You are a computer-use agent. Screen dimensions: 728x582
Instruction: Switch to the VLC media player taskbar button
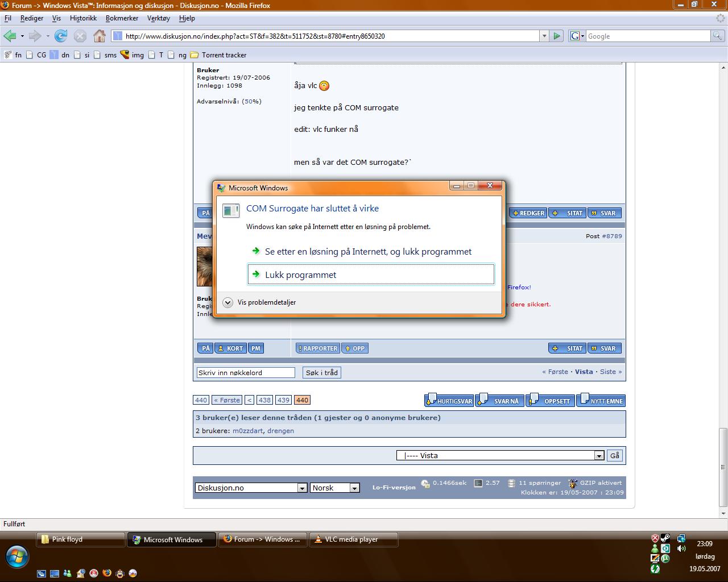tap(353, 539)
